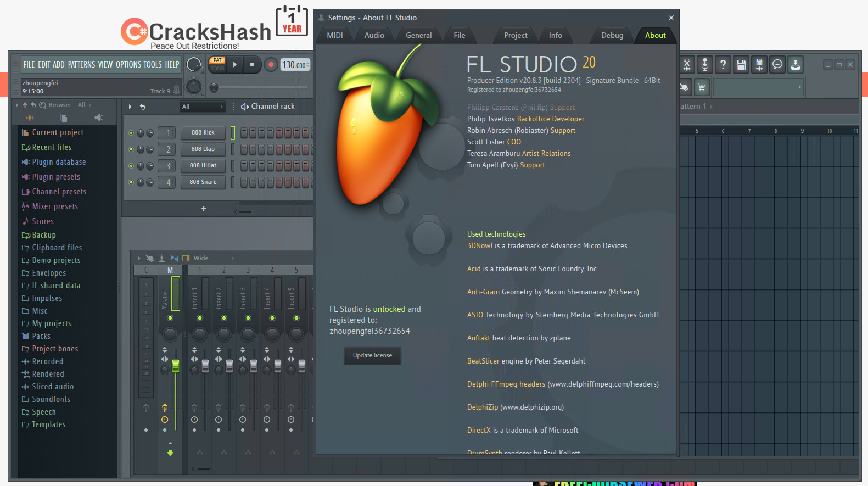This screenshot has width=868, height=486.
Task: Click the transport Stop button
Action: (x=252, y=65)
